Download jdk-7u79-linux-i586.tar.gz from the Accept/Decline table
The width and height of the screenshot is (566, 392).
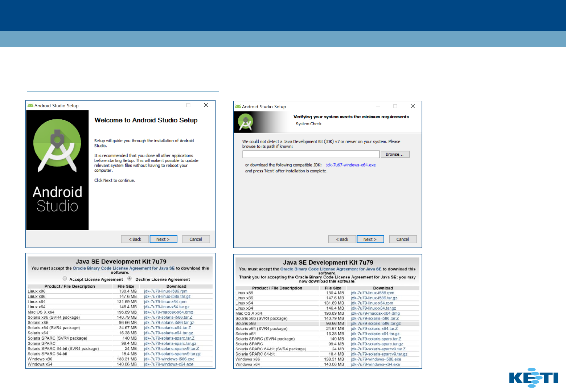pyautogui.click(x=167, y=297)
